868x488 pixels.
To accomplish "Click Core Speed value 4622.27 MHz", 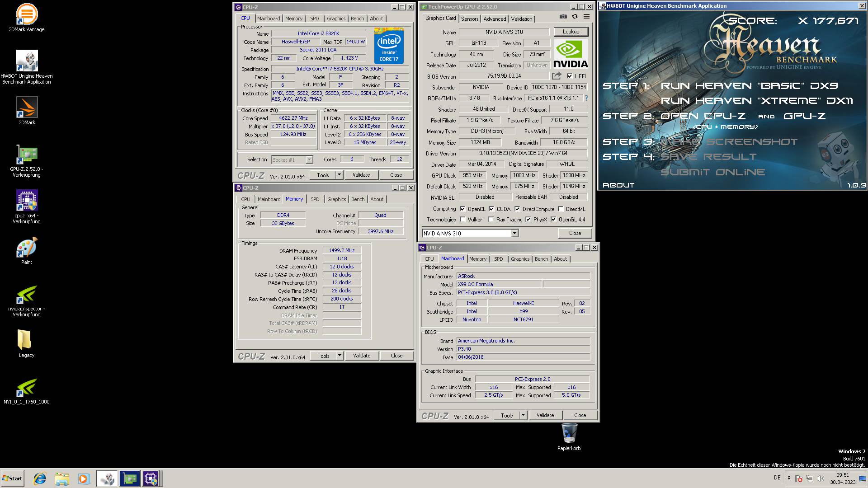I will point(293,118).
